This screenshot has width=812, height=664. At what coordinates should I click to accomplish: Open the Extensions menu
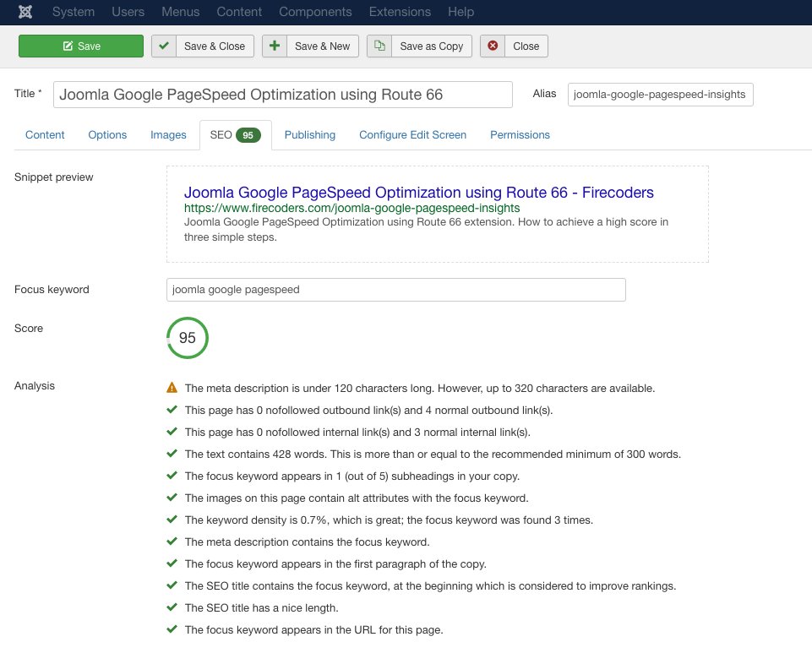[400, 12]
